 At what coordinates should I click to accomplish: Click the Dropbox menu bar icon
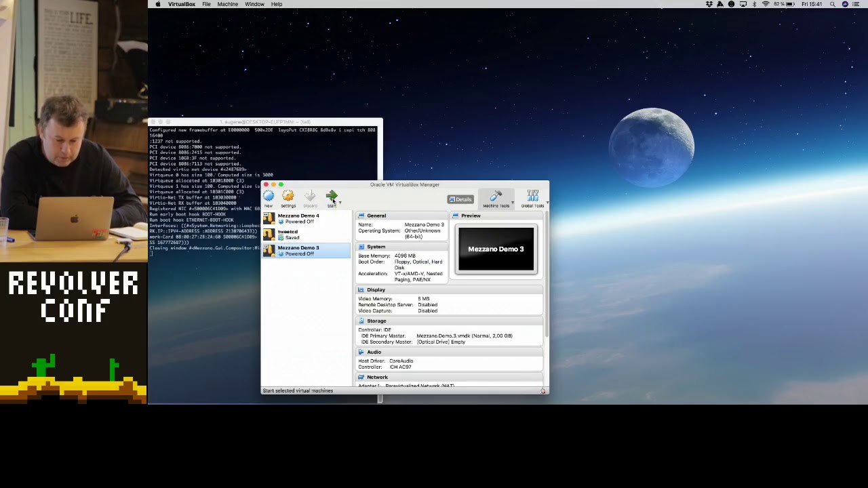click(x=709, y=4)
